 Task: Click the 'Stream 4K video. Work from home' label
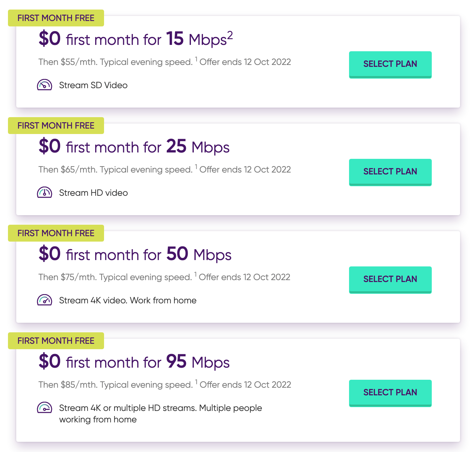point(127,300)
